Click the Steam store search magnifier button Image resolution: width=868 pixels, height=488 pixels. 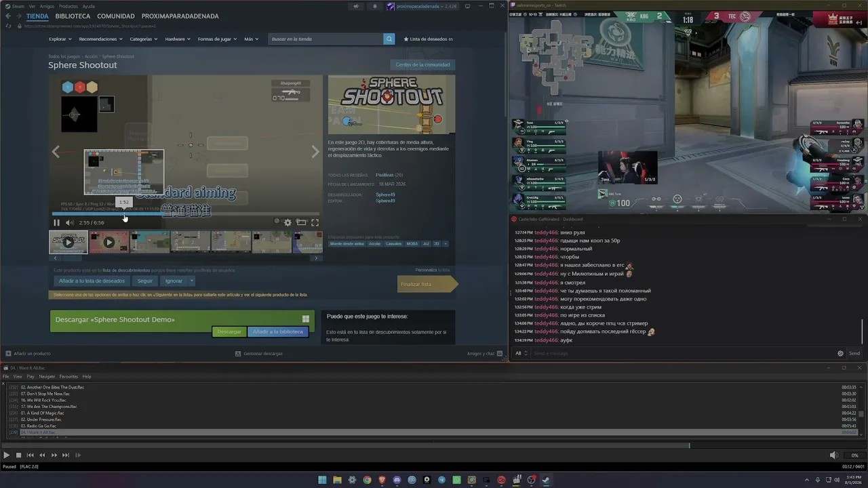click(x=389, y=39)
